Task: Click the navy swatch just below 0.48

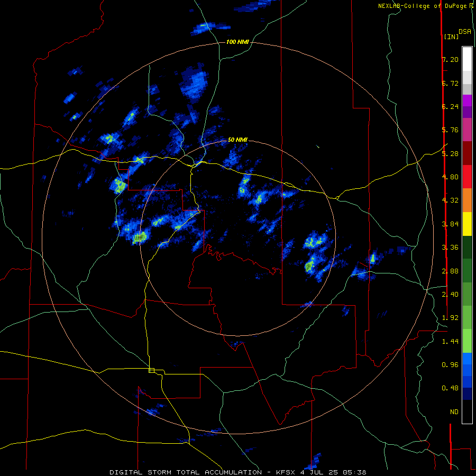Action: tap(467, 393)
